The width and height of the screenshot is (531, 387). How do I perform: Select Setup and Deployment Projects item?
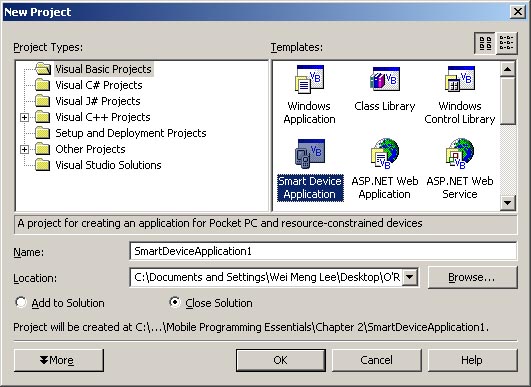coord(131,133)
